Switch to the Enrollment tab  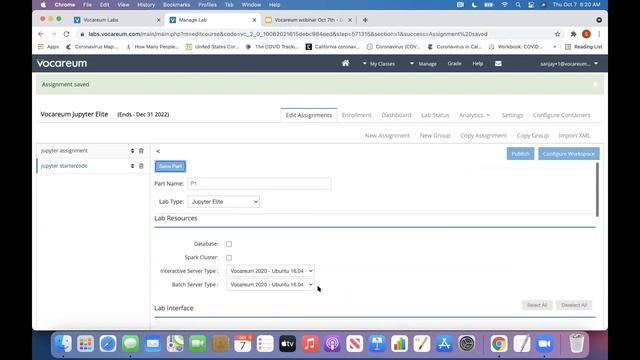356,115
